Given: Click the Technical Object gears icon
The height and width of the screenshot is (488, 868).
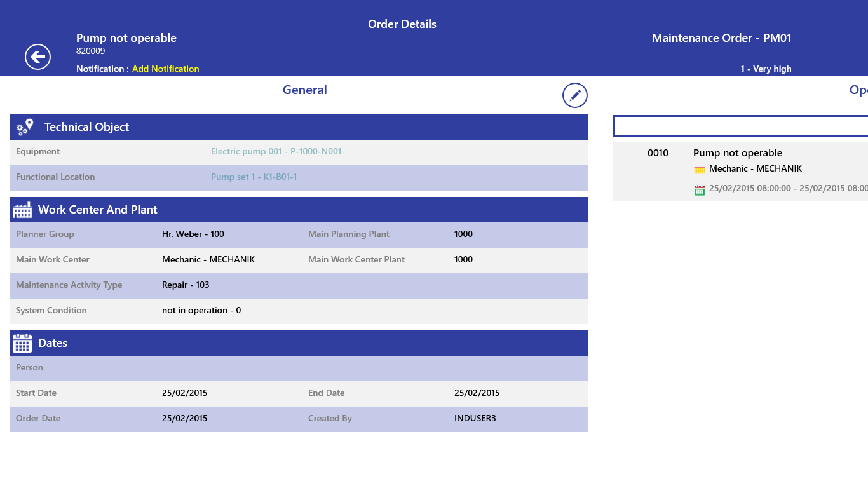Looking at the screenshot, I should click(25, 127).
